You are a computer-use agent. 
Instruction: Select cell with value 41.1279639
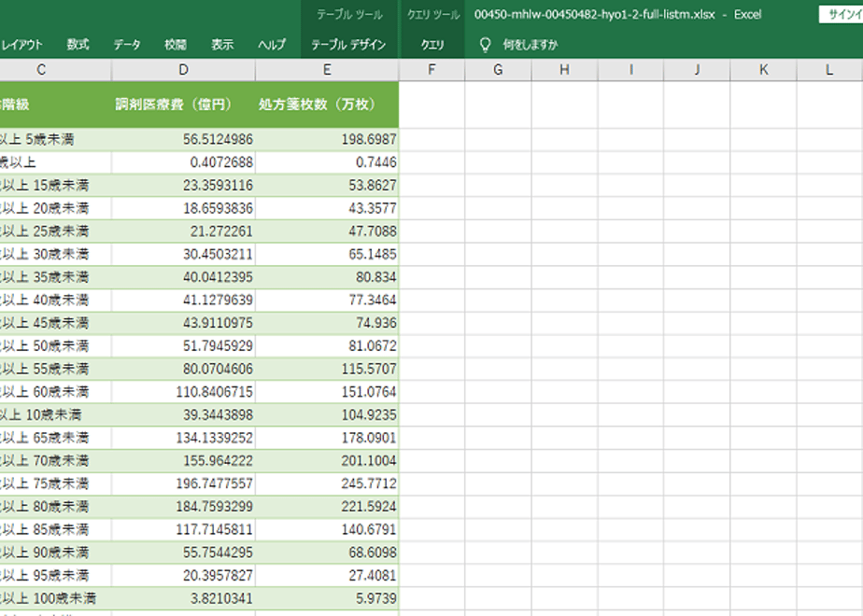pyautogui.click(x=183, y=301)
